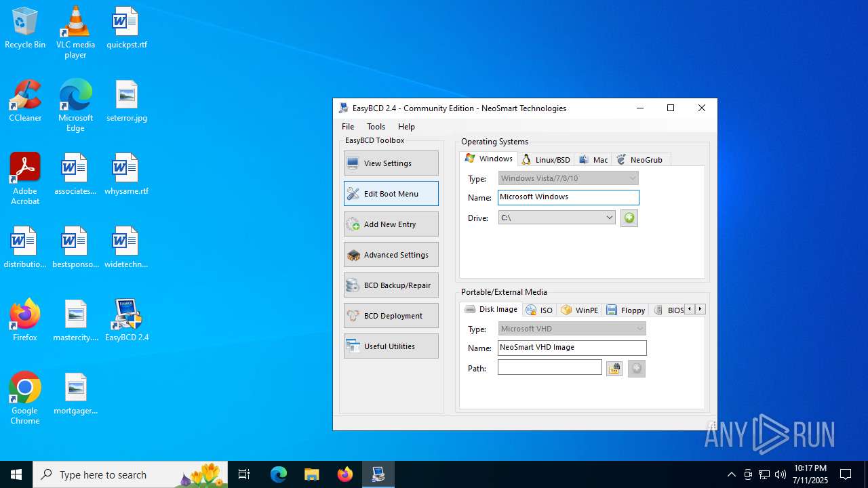Open the Tools menu
Viewport: 868px width, 488px height.
pos(376,127)
